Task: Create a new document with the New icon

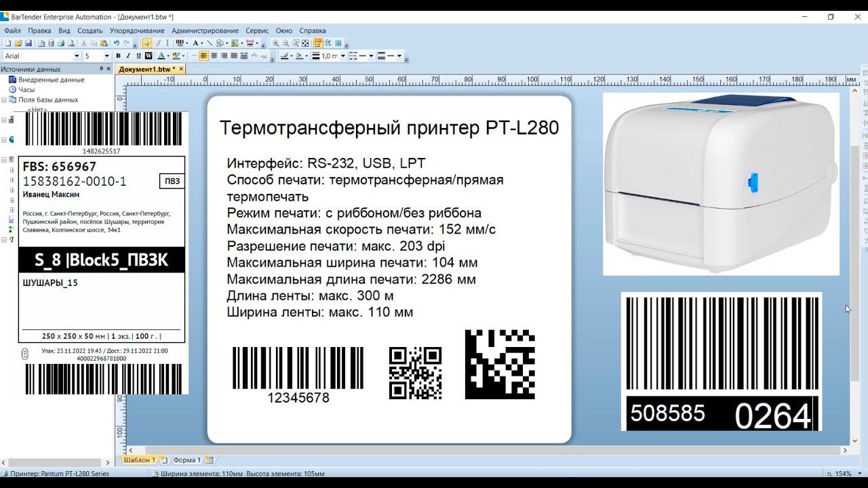Action: pos(8,43)
